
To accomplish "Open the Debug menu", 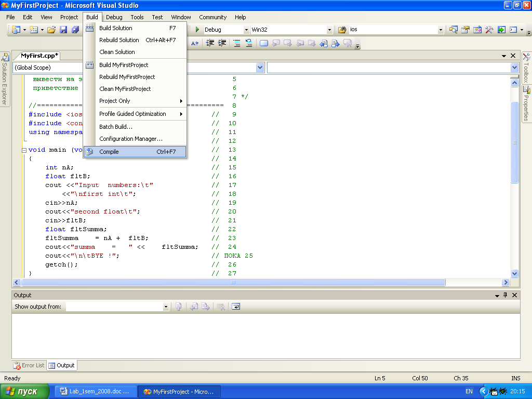I will (114, 17).
